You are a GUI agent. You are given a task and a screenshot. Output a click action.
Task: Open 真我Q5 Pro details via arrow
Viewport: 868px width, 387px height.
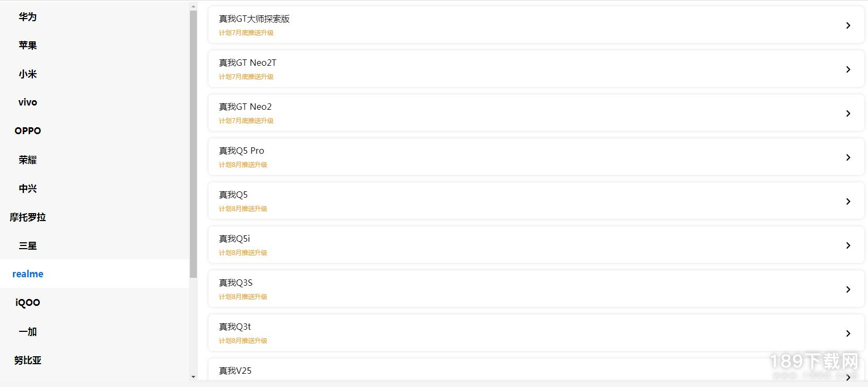pyautogui.click(x=848, y=157)
